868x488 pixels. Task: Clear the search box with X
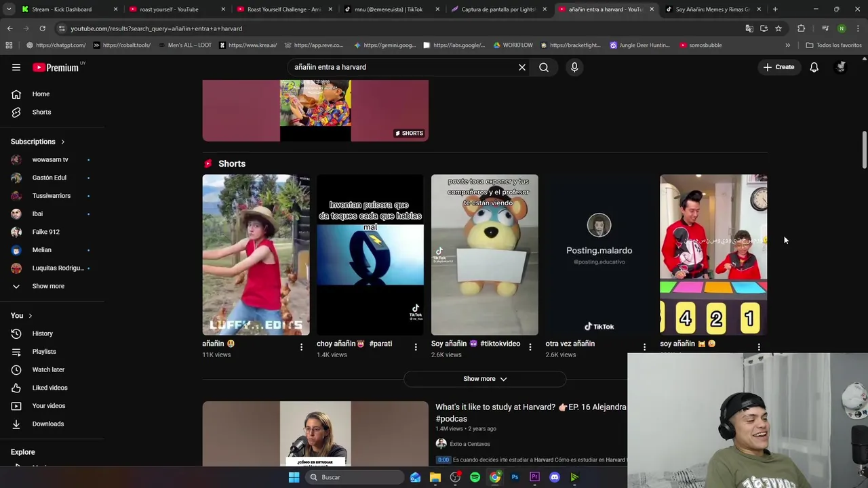pos(522,67)
